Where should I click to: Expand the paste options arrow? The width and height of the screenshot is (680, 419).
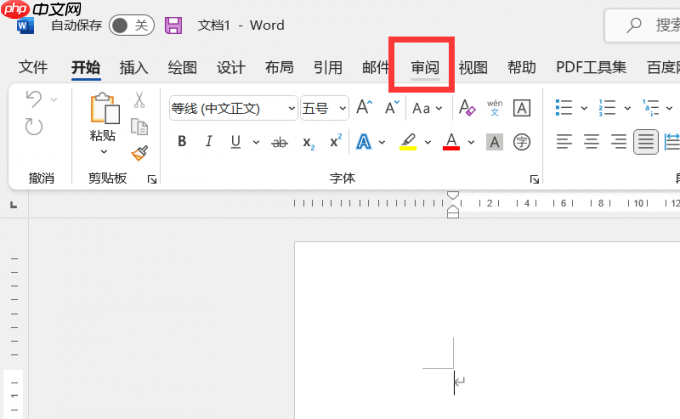104,151
